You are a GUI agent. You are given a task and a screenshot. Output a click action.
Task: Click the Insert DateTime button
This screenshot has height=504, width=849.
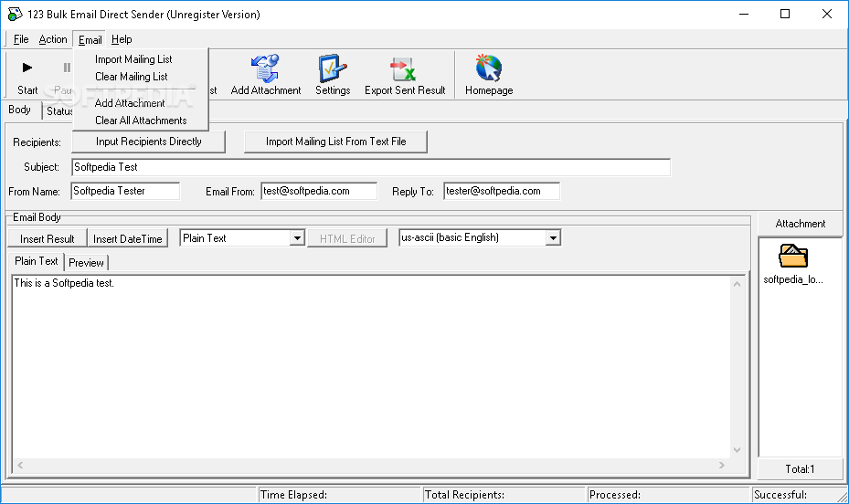click(x=127, y=238)
